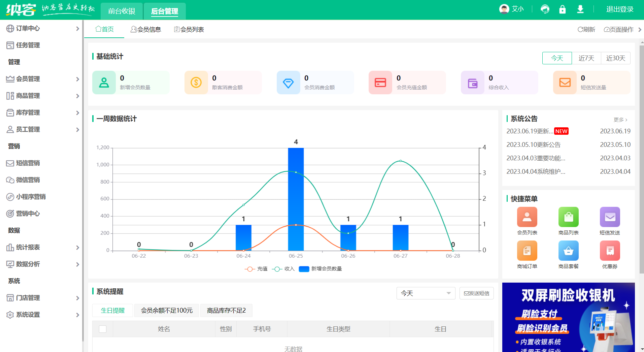
Task: Click 发送短信 button
Action: click(x=476, y=293)
